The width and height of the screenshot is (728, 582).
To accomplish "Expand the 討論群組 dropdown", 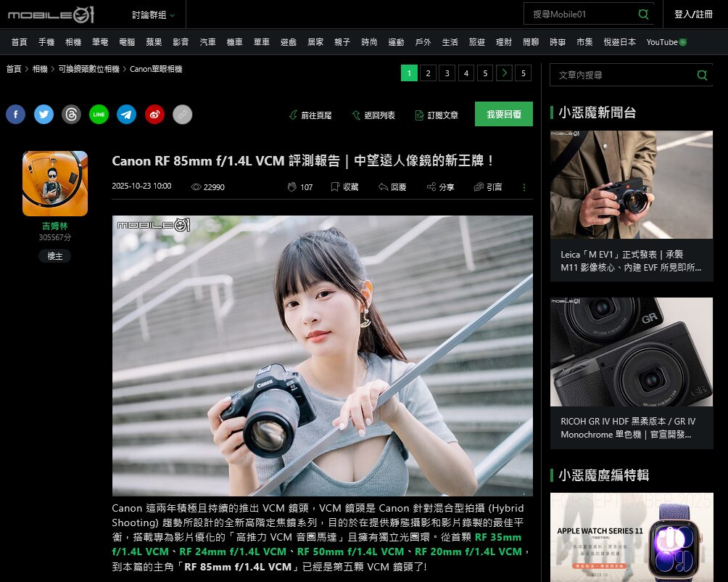I will [x=154, y=15].
